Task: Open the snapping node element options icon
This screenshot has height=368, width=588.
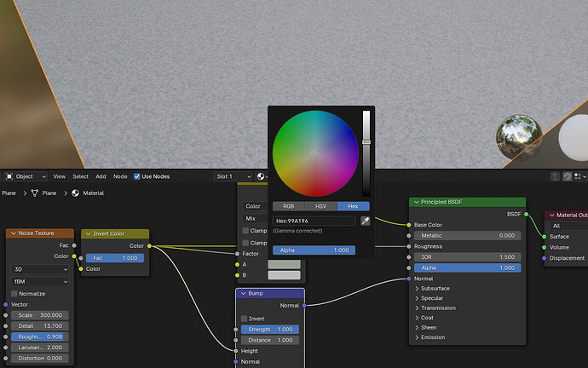Action: (x=580, y=176)
